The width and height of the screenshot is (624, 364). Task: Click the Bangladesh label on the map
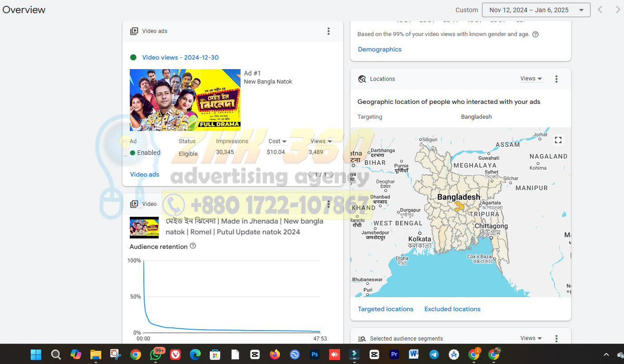pyautogui.click(x=459, y=197)
